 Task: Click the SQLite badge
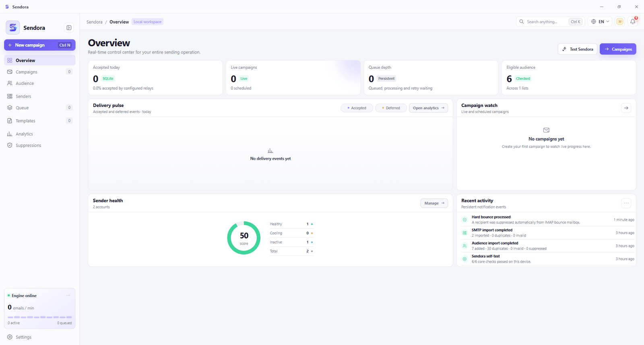coord(108,78)
